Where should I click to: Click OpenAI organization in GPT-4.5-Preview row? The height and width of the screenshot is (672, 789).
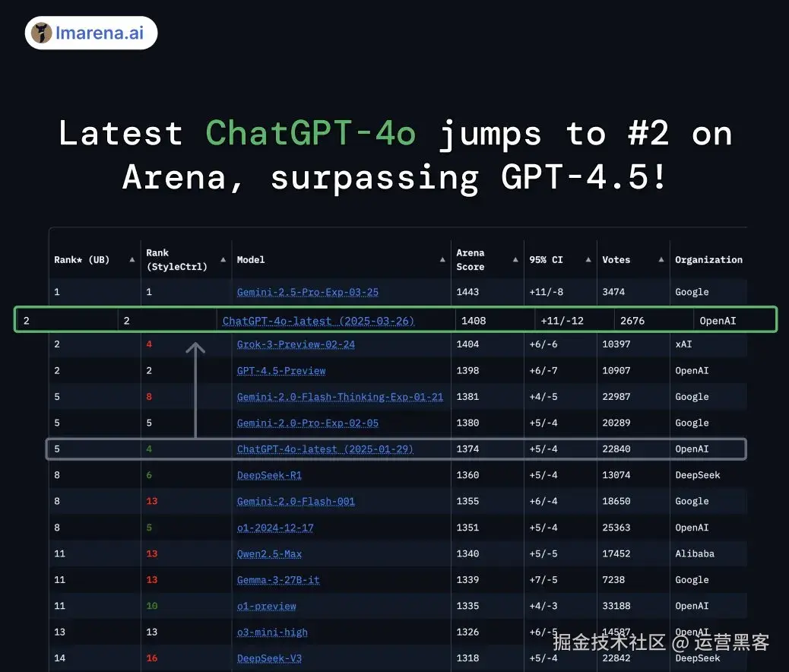tap(692, 370)
